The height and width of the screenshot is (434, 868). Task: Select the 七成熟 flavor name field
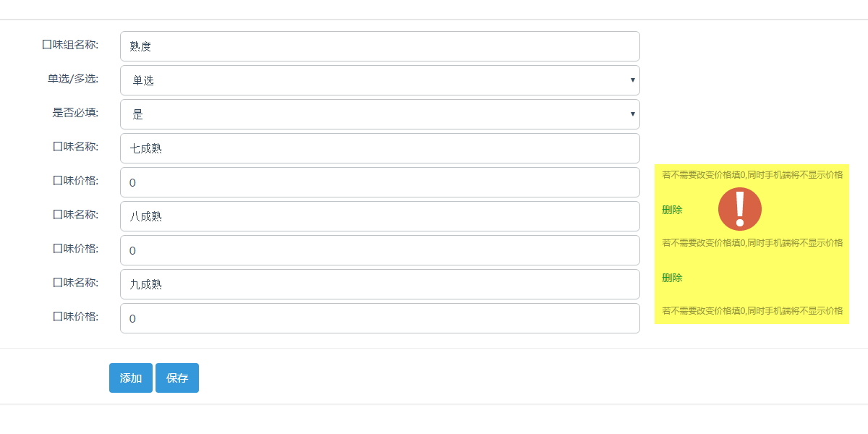[x=380, y=148]
